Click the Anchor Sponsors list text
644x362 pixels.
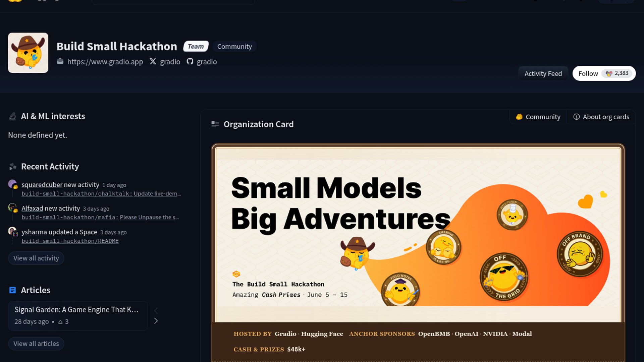440,334
